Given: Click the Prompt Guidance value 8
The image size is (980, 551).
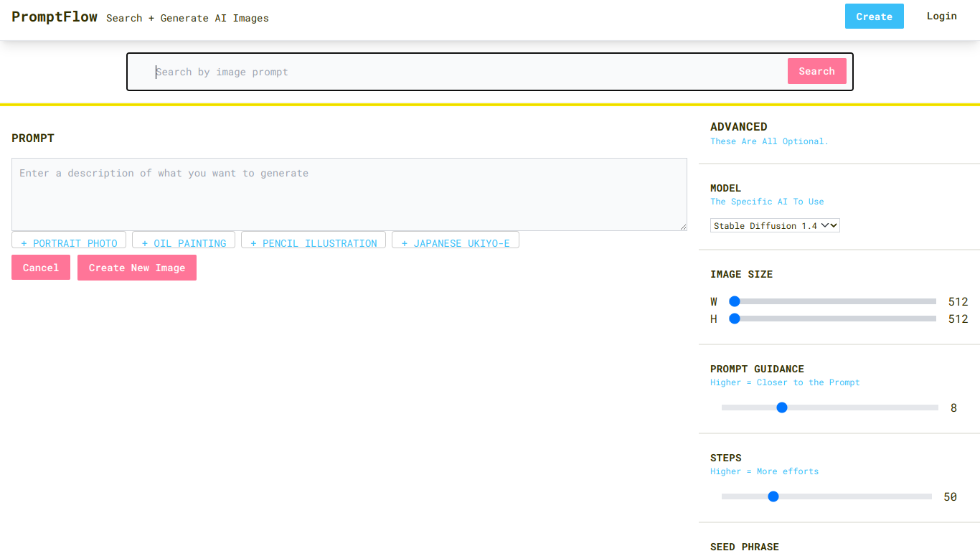Looking at the screenshot, I should [x=953, y=408].
